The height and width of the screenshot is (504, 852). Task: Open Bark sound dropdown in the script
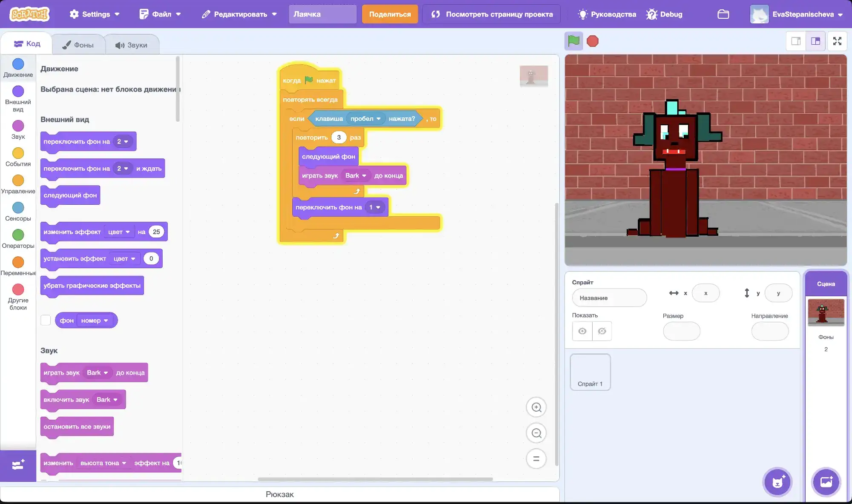click(356, 175)
